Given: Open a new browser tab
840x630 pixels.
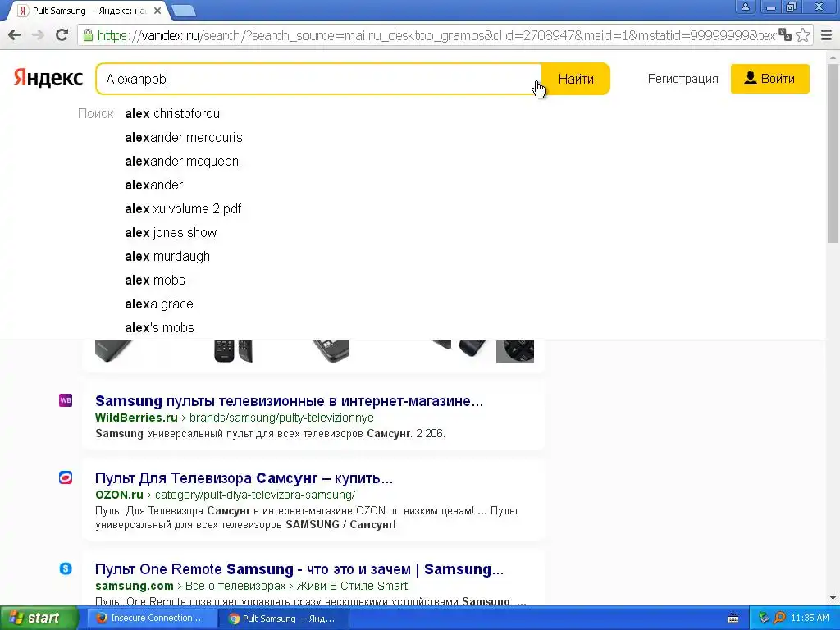Looking at the screenshot, I should pos(184,11).
